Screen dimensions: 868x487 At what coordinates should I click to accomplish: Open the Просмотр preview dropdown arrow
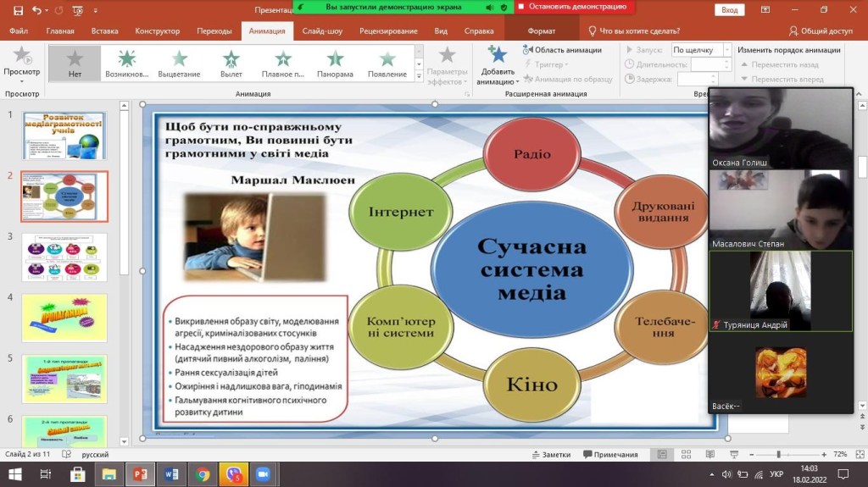21,82
